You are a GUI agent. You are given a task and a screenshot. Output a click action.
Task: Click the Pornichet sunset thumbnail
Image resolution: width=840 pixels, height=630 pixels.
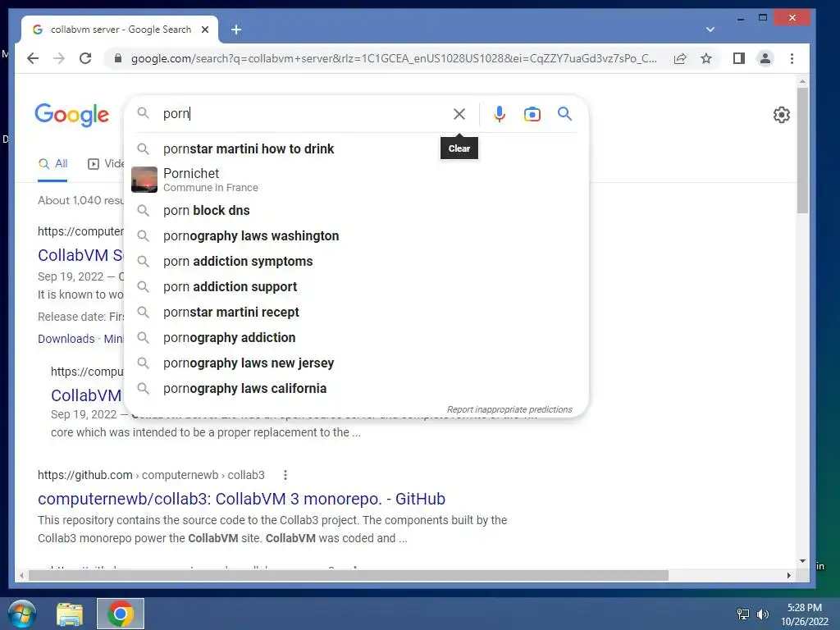click(x=144, y=180)
